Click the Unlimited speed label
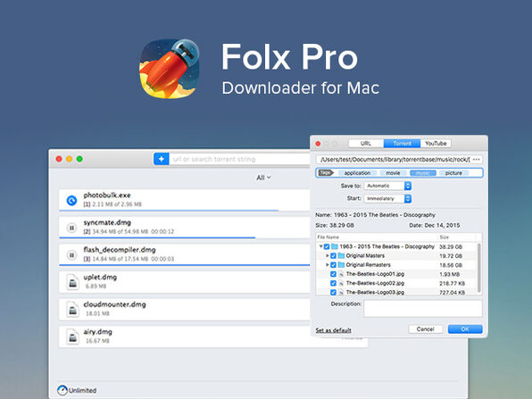532x399 pixels. click(82, 390)
